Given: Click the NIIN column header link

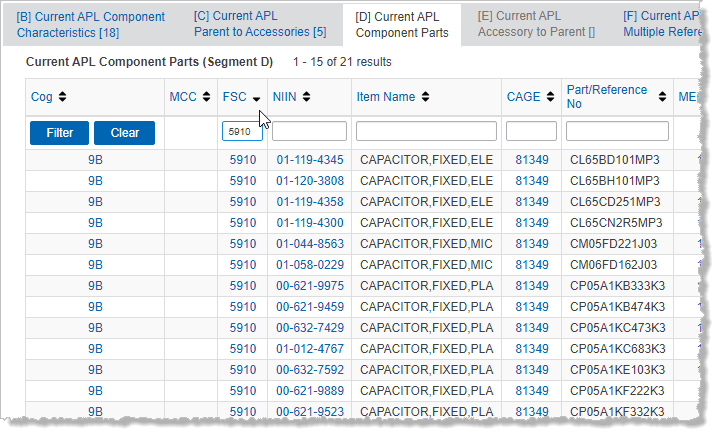Looking at the screenshot, I should coord(285,97).
